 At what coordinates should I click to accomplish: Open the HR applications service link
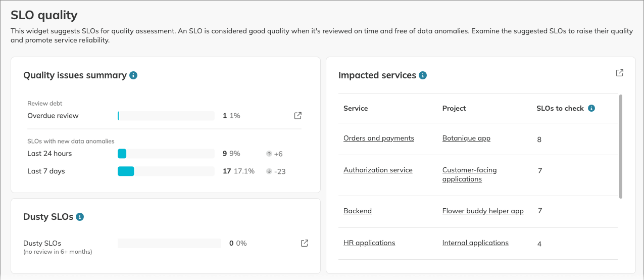coord(369,243)
